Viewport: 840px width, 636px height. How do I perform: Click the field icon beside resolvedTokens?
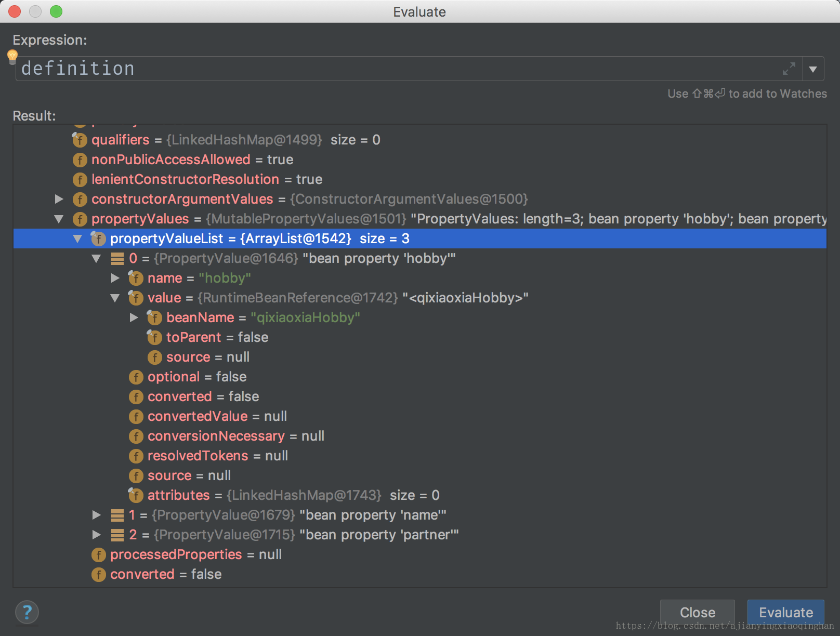pos(136,456)
